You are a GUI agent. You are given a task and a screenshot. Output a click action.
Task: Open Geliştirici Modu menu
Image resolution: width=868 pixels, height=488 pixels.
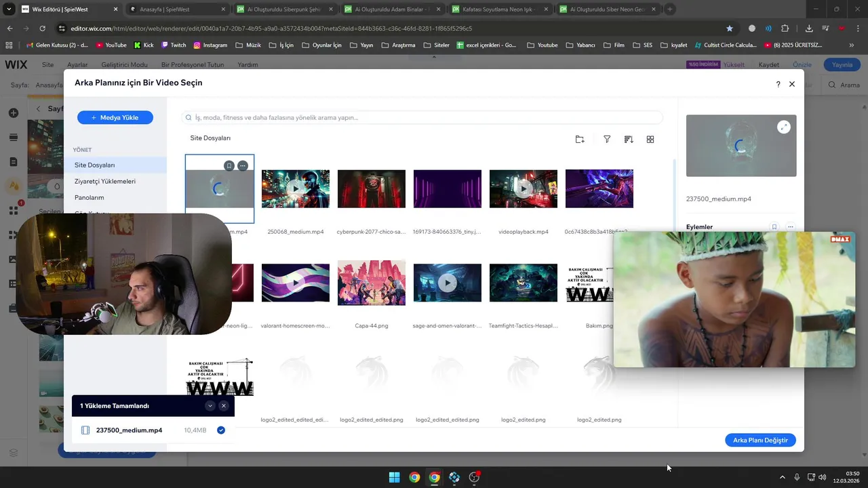point(124,64)
